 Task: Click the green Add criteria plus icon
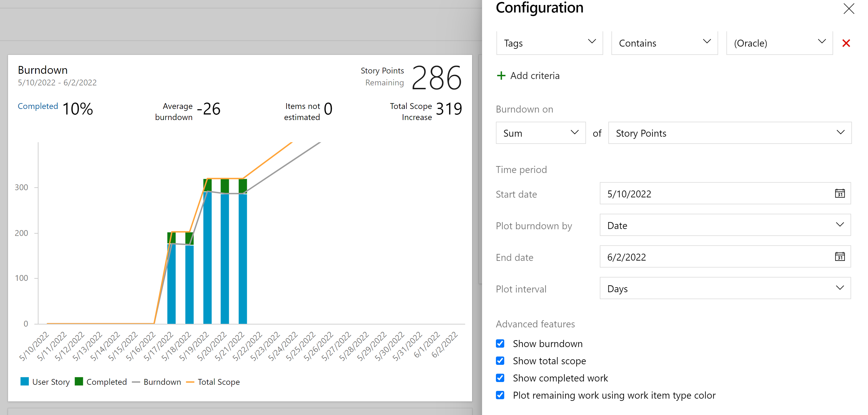tap(501, 75)
